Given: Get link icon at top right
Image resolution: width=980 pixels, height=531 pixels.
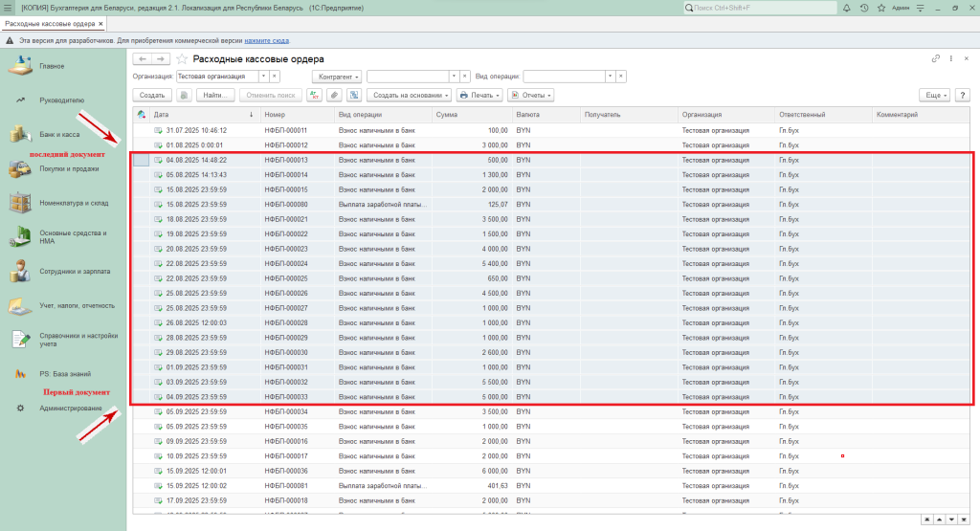Looking at the screenshot, I should point(935,59).
